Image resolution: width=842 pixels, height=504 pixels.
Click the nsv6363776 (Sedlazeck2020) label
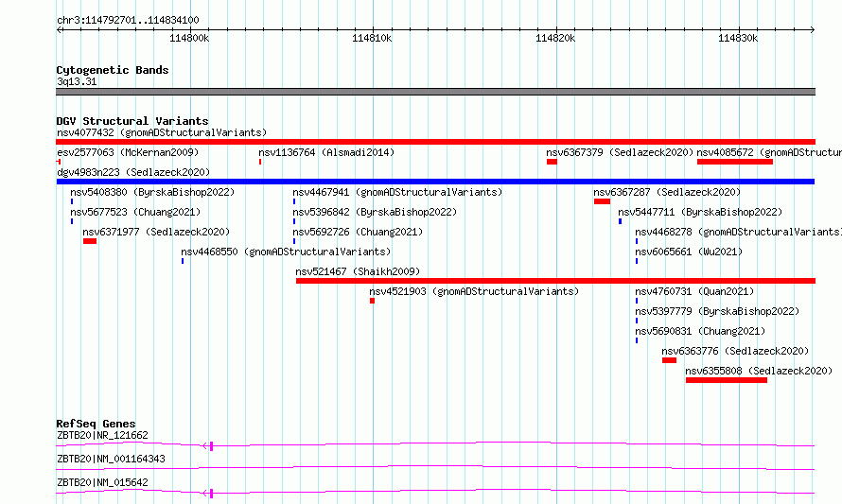click(x=735, y=351)
